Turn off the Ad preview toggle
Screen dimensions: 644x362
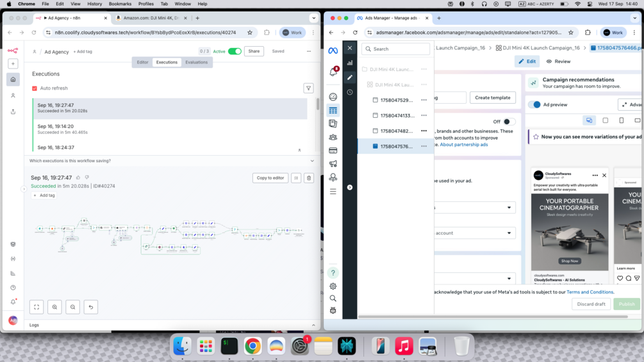coord(535,104)
